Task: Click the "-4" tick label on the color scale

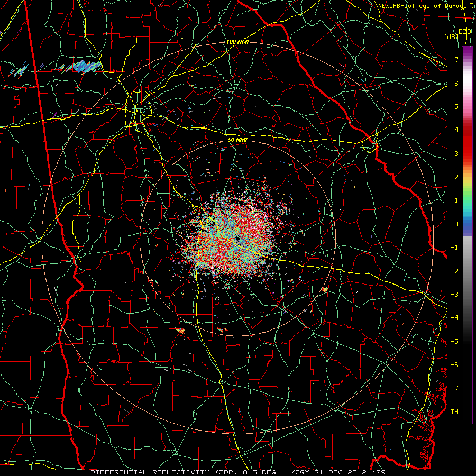Action: pyautogui.click(x=454, y=318)
